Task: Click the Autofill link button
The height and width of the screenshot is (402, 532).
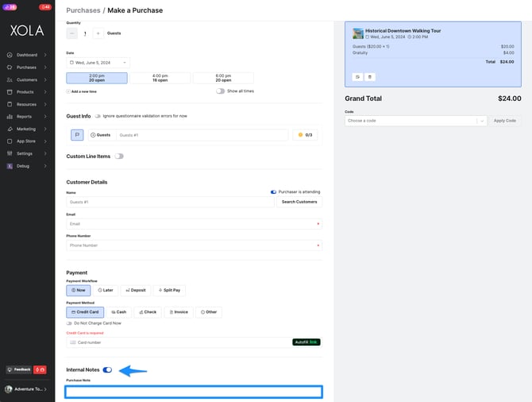Action: [x=306, y=342]
